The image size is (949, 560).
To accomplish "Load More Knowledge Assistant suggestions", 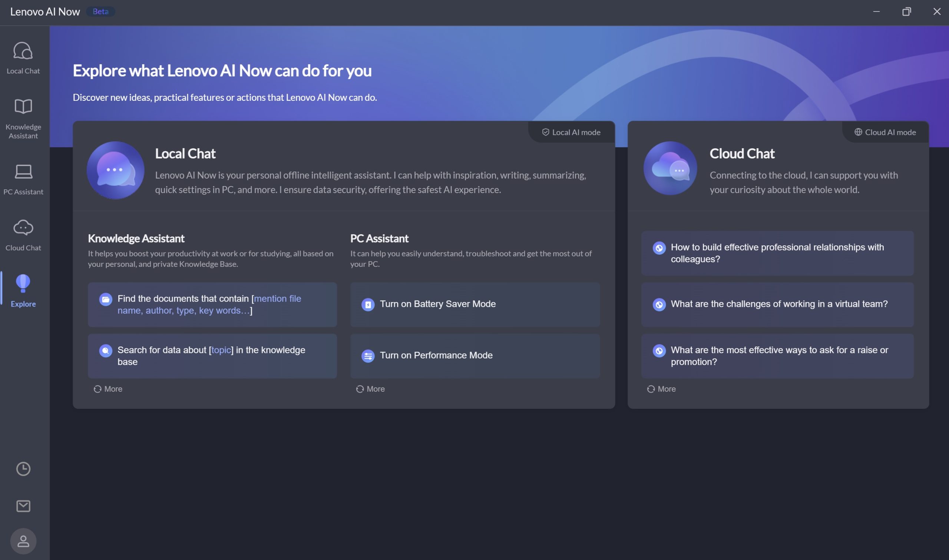I will tap(108, 389).
